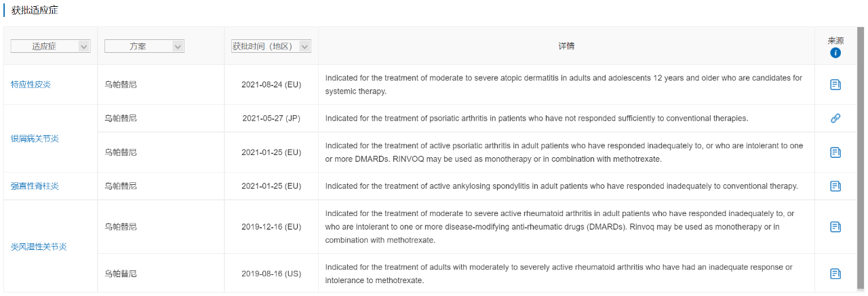
Task: Open source document for ankylosing spondylitis row
Action: 835,186
